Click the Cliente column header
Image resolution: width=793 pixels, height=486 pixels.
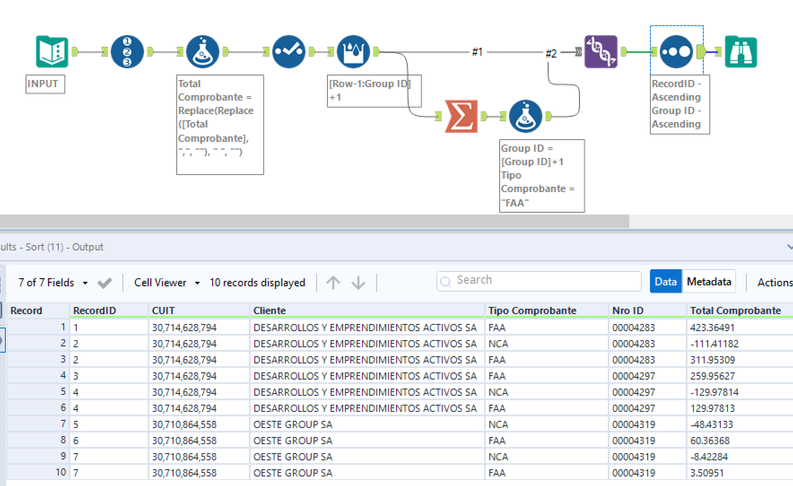367,311
